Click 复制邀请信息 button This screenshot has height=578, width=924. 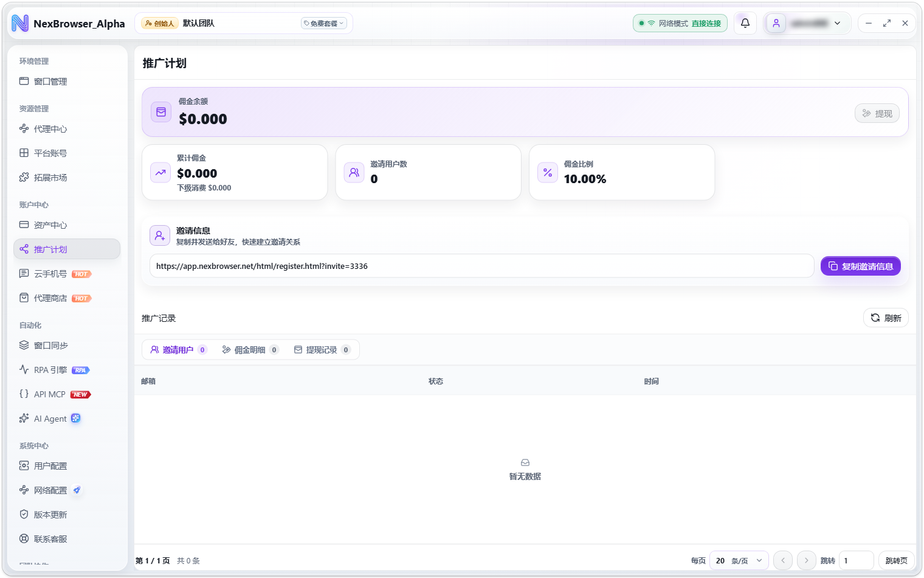[860, 266]
